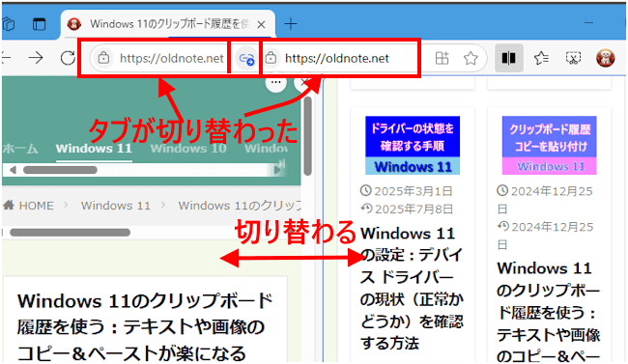The height and width of the screenshot is (364, 628).
Task: Close the Windows 11 clipboard history tab
Action: [x=261, y=25]
